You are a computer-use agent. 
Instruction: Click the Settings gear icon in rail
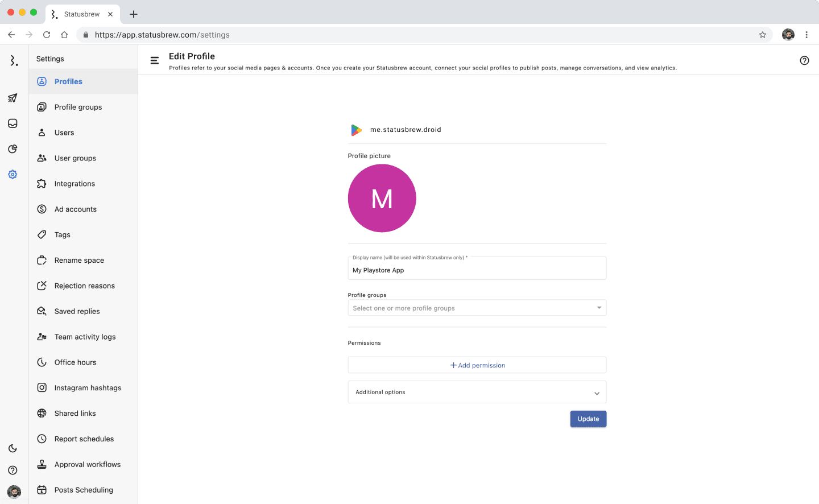click(x=13, y=175)
